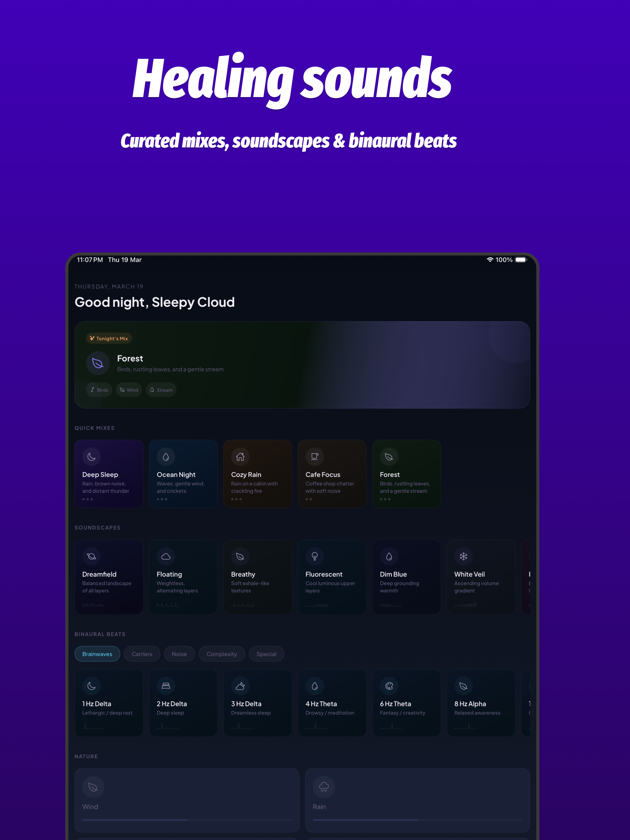Open the Dreamfield soundscape title

[x=100, y=574]
